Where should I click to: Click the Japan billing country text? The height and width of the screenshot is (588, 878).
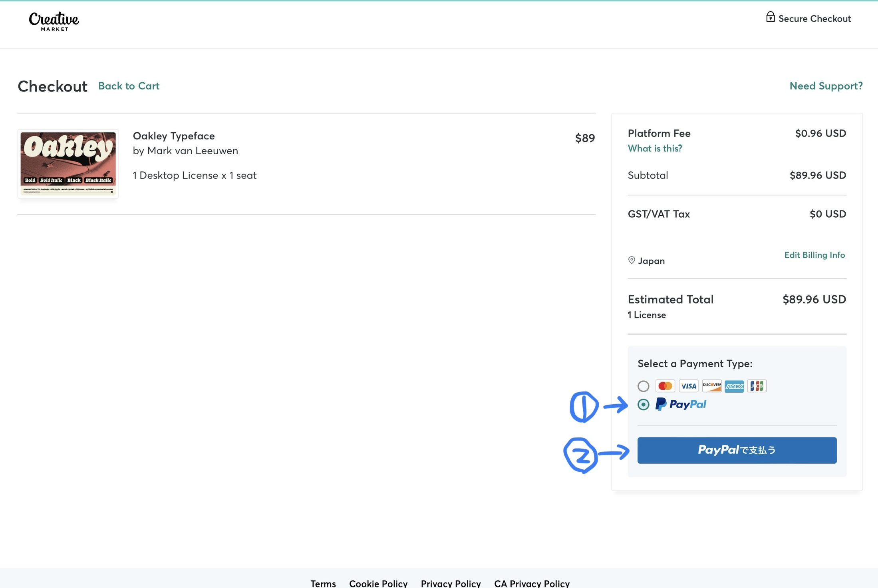pyautogui.click(x=651, y=261)
